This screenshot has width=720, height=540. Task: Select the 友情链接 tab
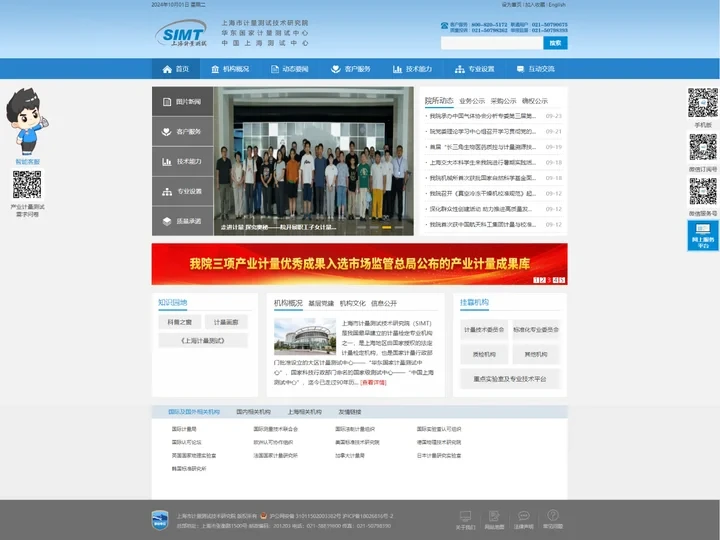click(x=349, y=412)
